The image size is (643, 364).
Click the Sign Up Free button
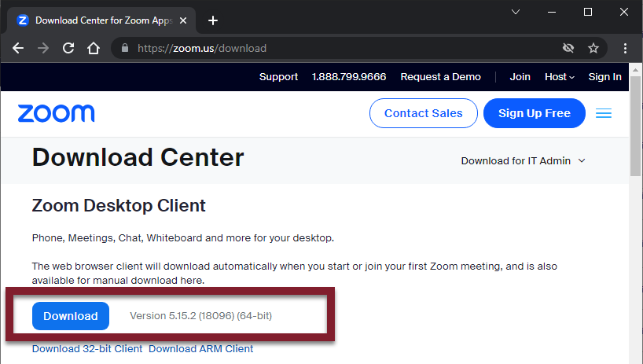coord(535,113)
